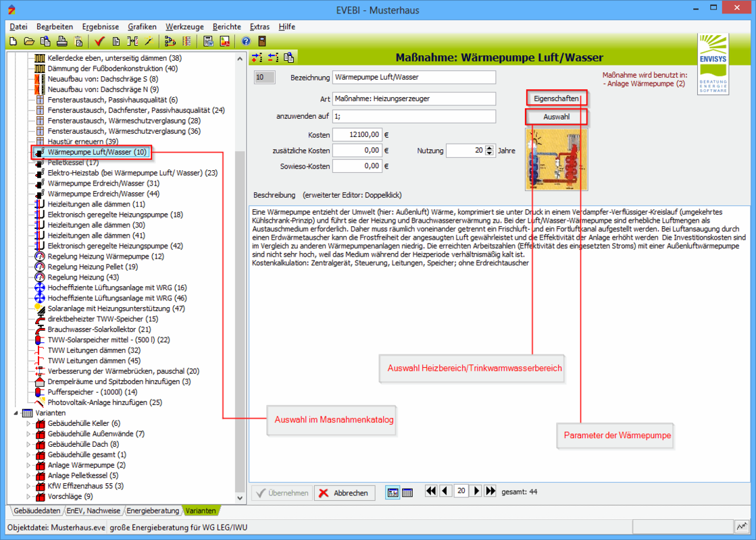756x540 pixels.
Task: Increase Nutzung years with up arrow
Action: tap(490, 147)
